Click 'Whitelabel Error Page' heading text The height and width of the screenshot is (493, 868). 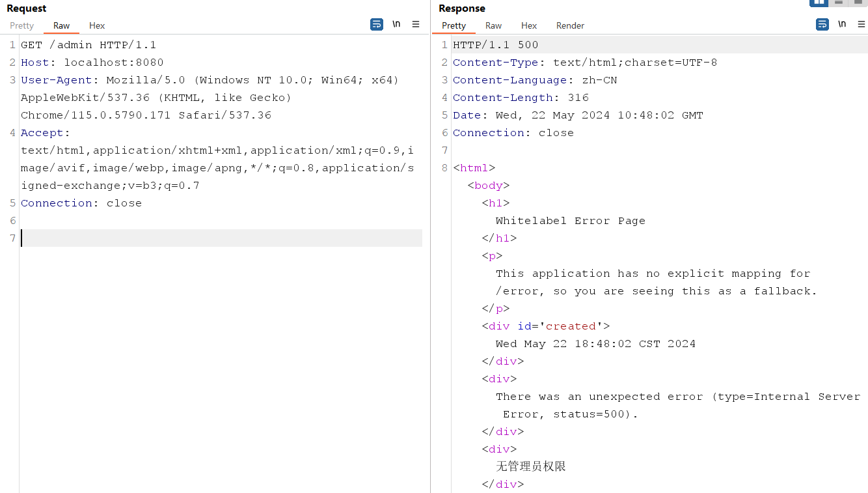click(x=571, y=221)
